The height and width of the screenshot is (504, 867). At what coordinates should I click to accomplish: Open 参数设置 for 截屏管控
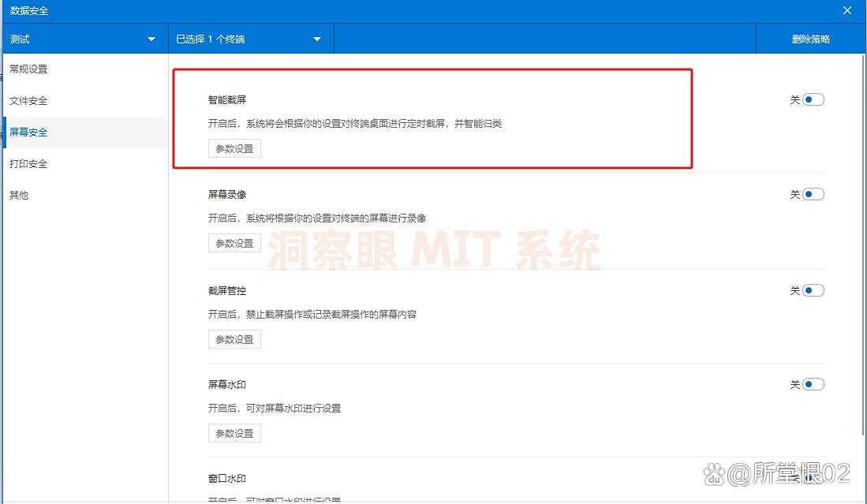pyautogui.click(x=234, y=339)
